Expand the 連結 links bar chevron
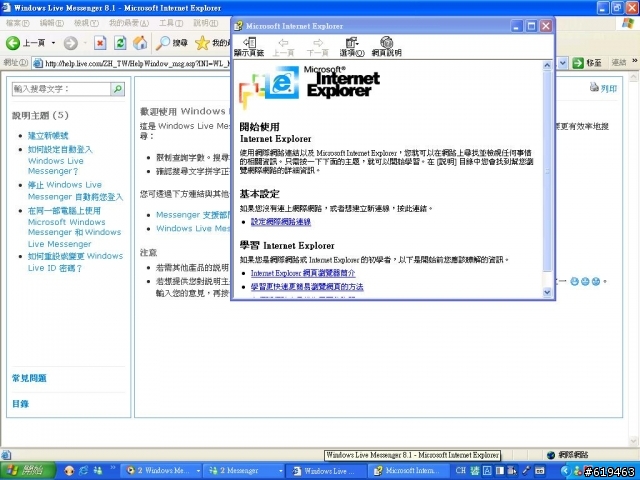 click(x=635, y=61)
